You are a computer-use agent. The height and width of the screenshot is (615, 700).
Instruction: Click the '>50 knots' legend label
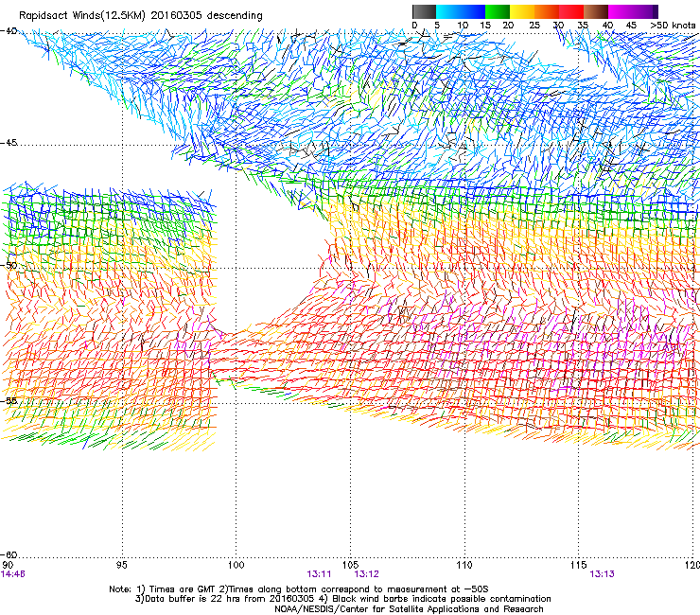coord(673,26)
